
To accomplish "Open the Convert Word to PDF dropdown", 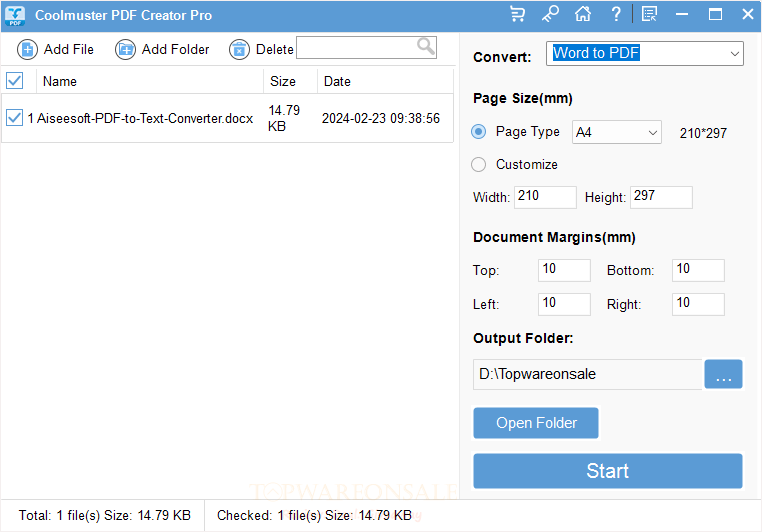I will [x=644, y=53].
